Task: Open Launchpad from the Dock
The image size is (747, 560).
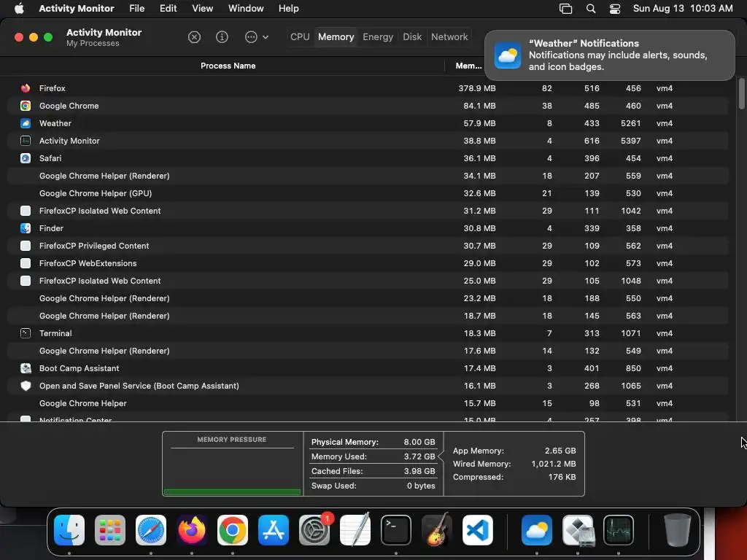Action: click(110, 530)
